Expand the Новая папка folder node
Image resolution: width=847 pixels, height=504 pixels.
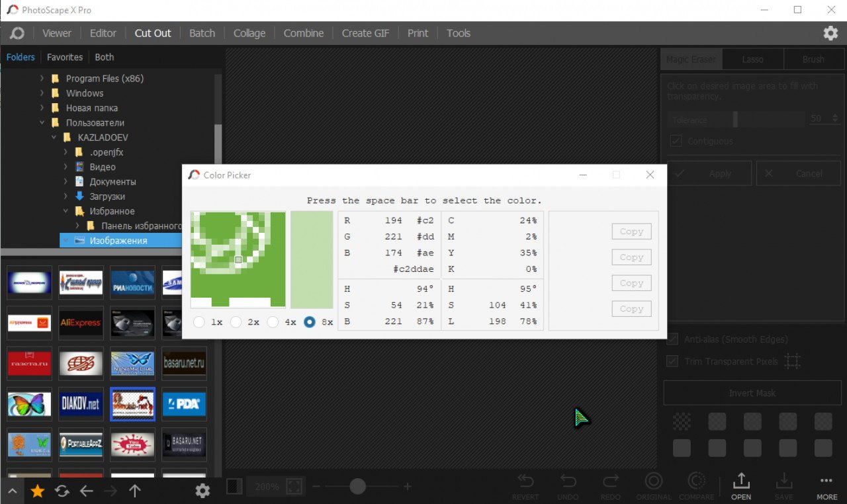(42, 108)
